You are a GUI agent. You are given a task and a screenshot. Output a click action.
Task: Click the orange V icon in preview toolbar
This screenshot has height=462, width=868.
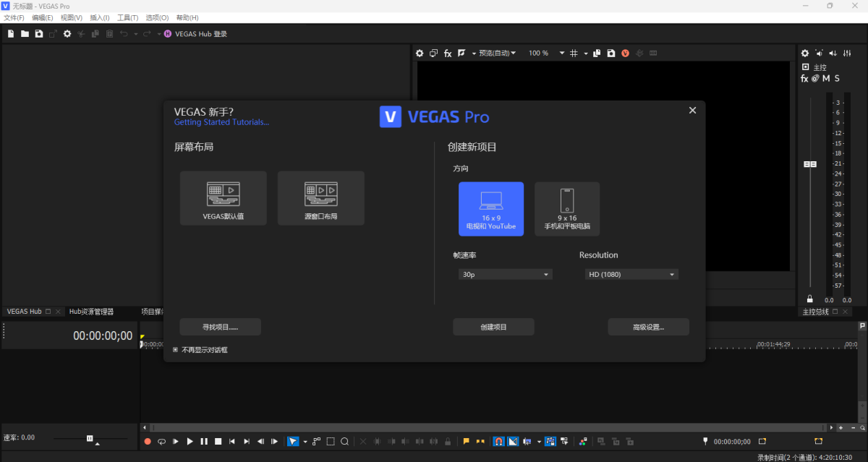(626, 53)
